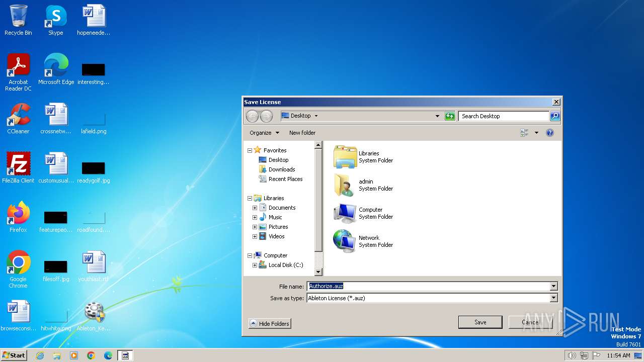644x362 pixels.
Task: Select the browseconsi... Word document icon
Action: tap(18, 316)
